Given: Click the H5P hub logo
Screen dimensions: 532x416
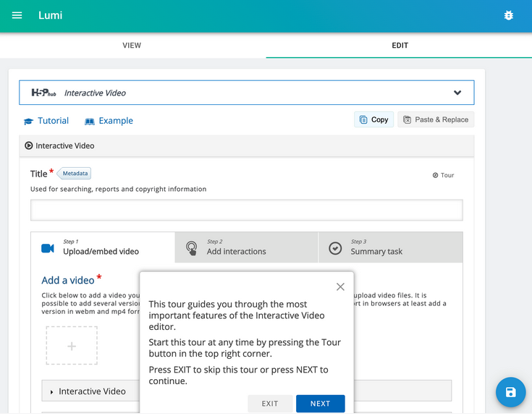Looking at the screenshot, I should (x=43, y=93).
